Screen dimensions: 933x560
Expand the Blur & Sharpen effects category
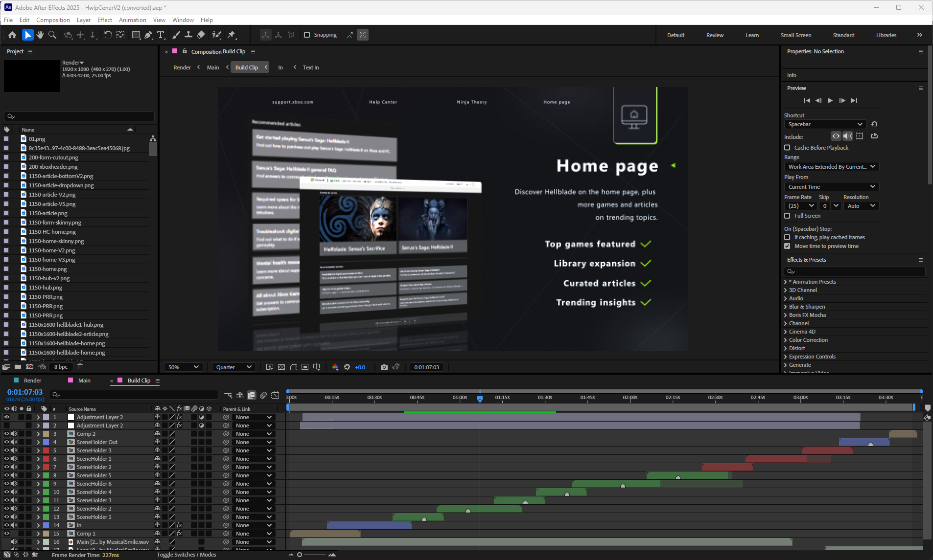pos(786,307)
